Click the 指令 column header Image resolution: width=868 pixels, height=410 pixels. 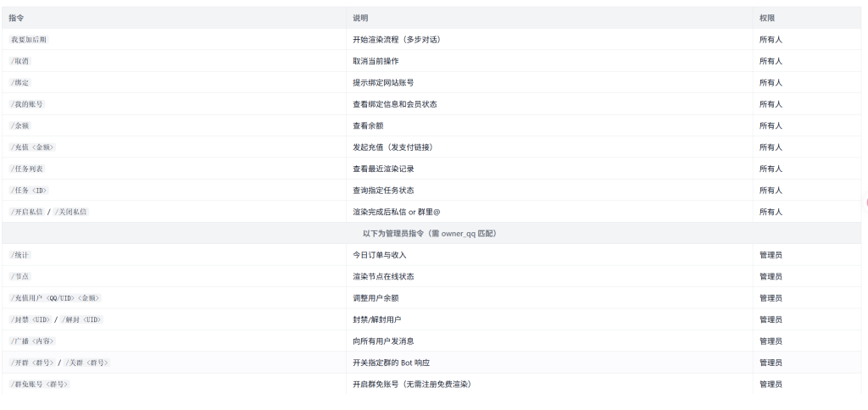tap(16, 18)
